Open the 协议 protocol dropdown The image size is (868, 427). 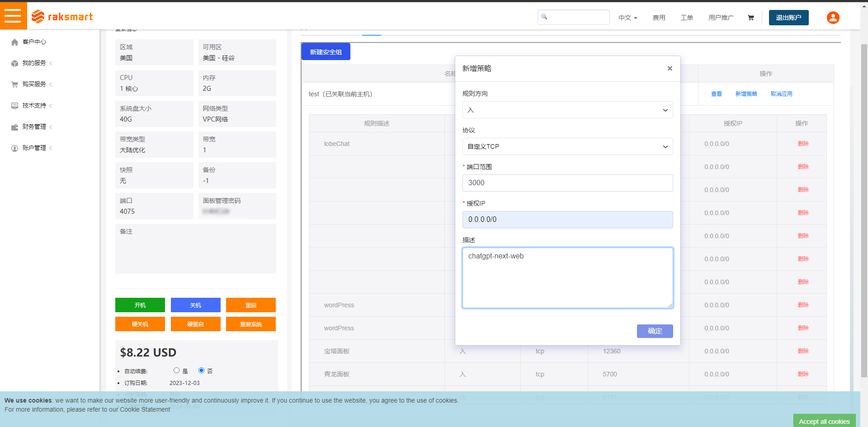point(567,146)
